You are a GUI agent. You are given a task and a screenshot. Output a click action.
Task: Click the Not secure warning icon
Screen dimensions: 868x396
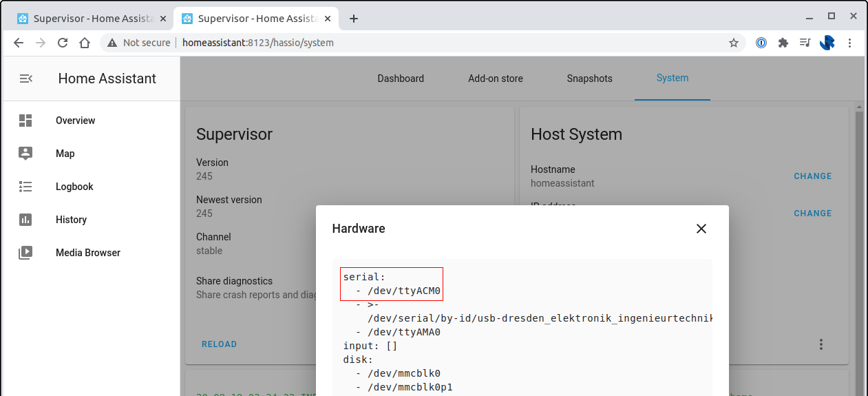pos(112,43)
